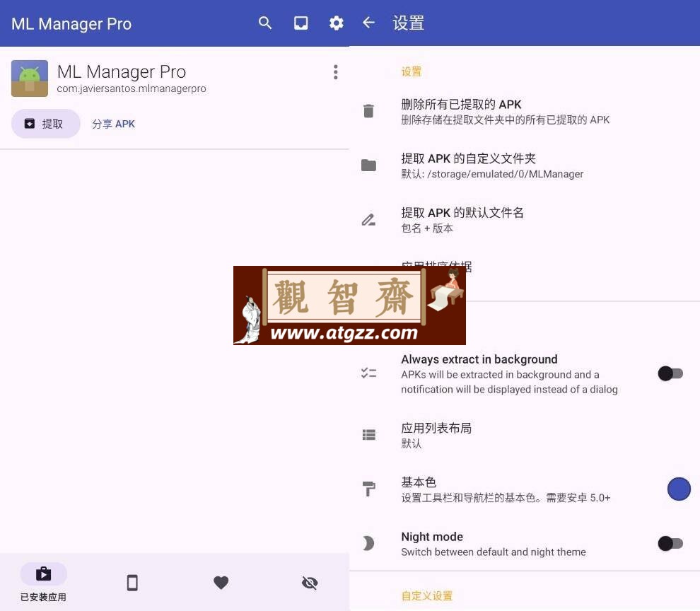Viewport: 700px width, 611px height.
Task: Open favorites heart tab
Action: (x=221, y=583)
